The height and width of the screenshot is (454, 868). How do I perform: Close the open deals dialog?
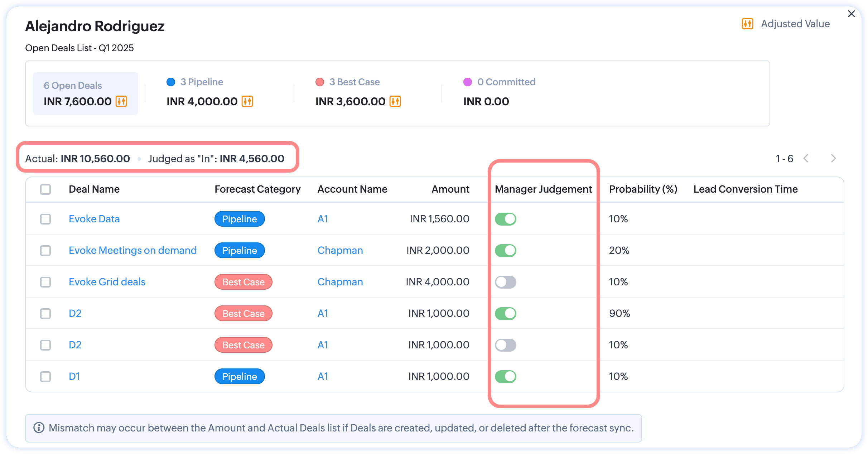coord(852,14)
